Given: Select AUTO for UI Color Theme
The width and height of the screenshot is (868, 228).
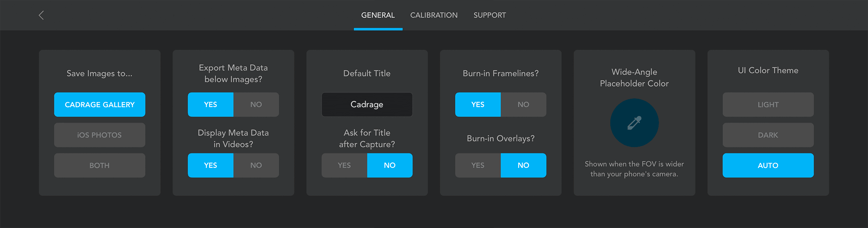Looking at the screenshot, I should tap(768, 165).
